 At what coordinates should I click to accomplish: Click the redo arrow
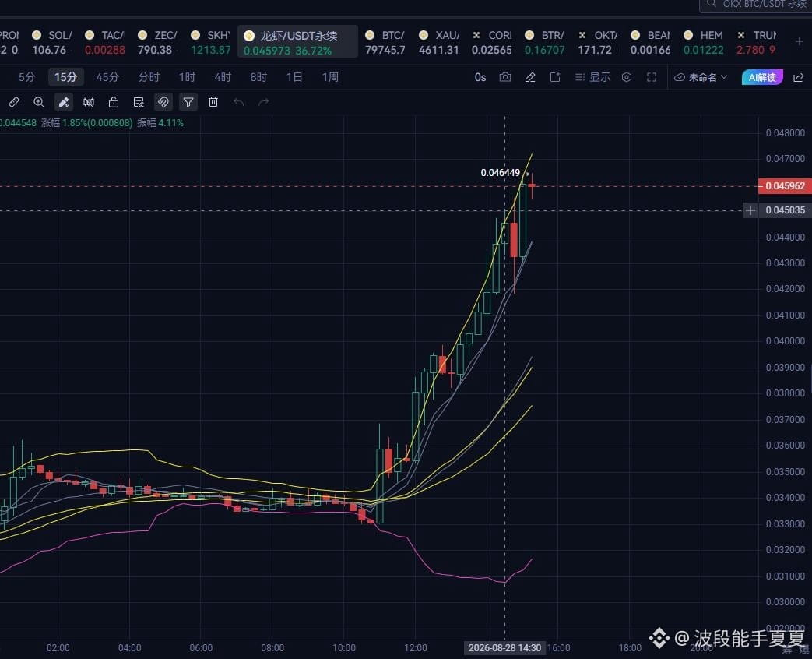(x=264, y=102)
